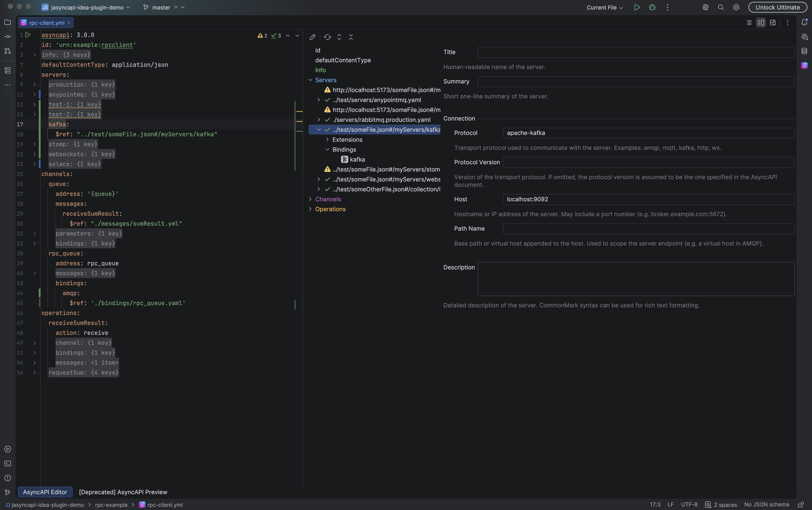This screenshot has height=510, width=812.
Task: Open editor tab options kebab menu
Action: click(x=787, y=23)
